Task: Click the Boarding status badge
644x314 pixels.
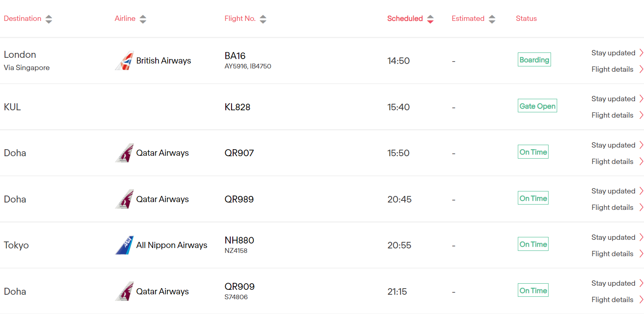Action: tap(534, 59)
